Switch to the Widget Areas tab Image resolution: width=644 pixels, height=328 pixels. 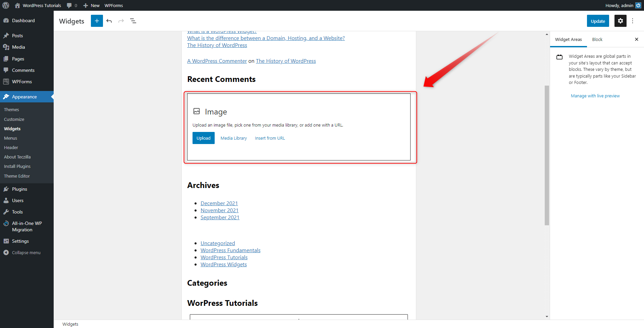(x=568, y=39)
